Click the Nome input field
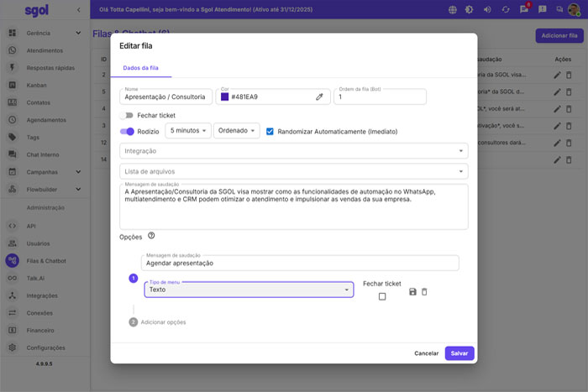 pyautogui.click(x=165, y=97)
